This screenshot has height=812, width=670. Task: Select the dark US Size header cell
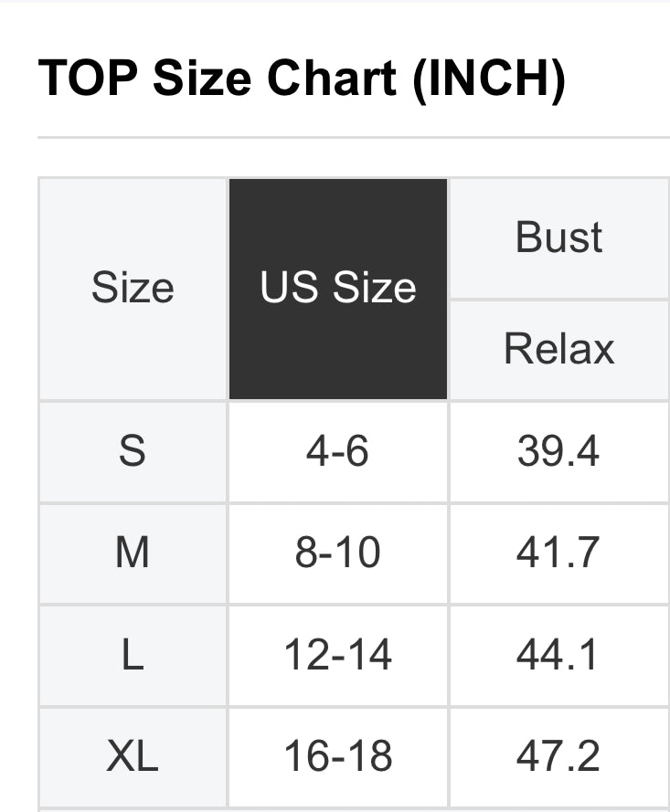(338, 289)
